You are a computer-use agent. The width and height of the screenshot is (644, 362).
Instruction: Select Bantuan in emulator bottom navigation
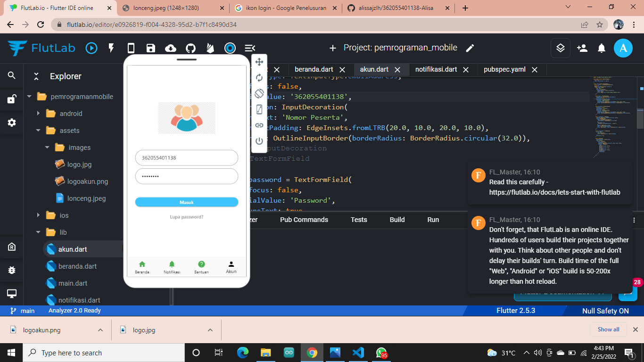point(201,267)
